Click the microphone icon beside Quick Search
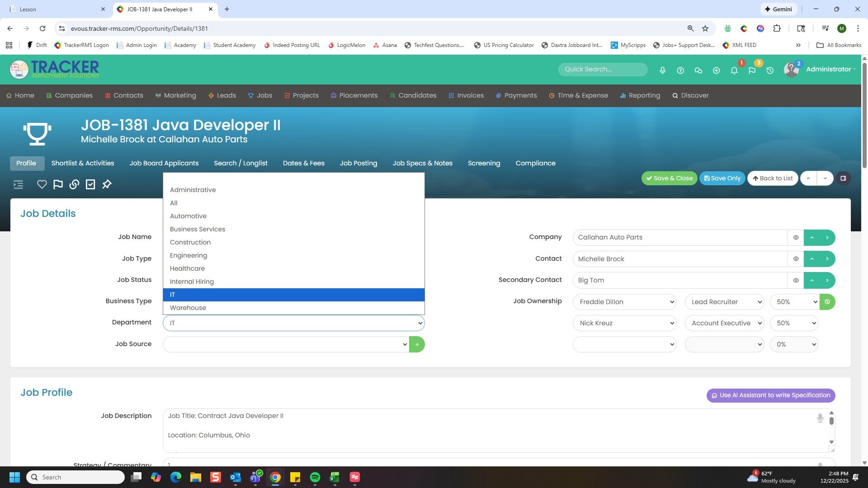Screen dimensions: 868x488 [x=662, y=70]
